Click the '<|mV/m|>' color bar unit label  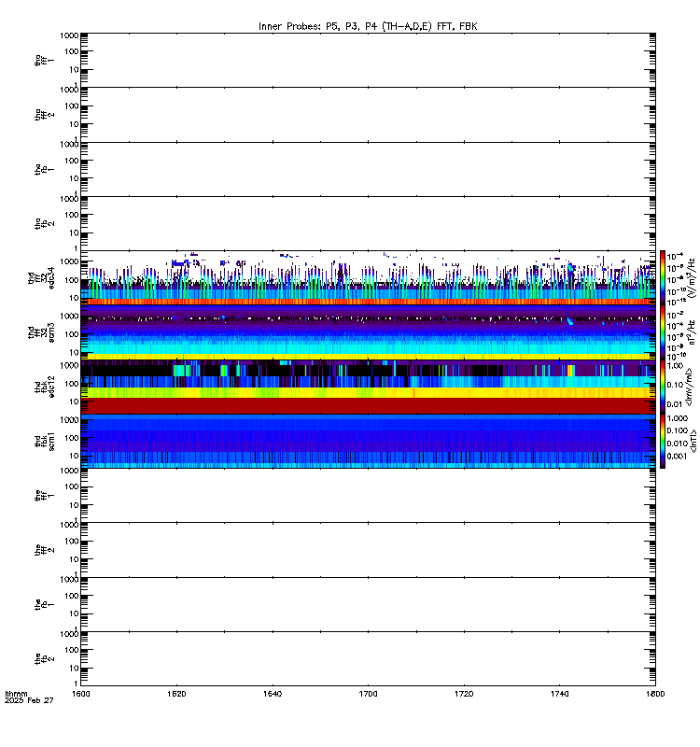pos(689,388)
